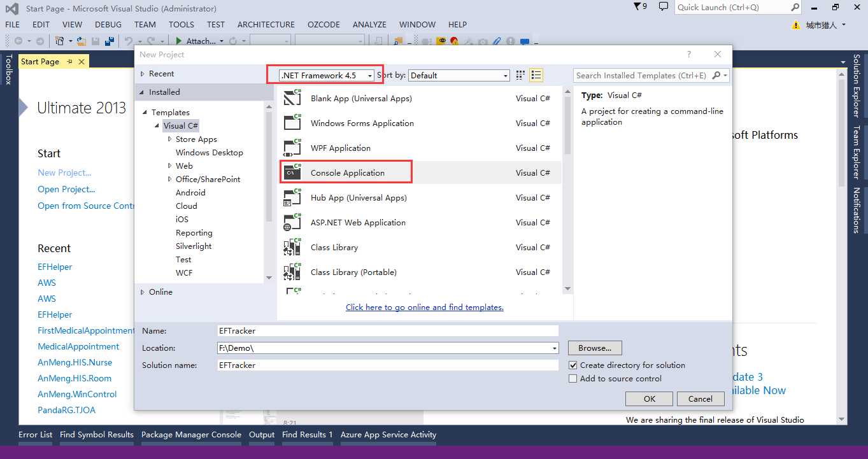Click the Browse... button
The image size is (868, 459).
(595, 348)
